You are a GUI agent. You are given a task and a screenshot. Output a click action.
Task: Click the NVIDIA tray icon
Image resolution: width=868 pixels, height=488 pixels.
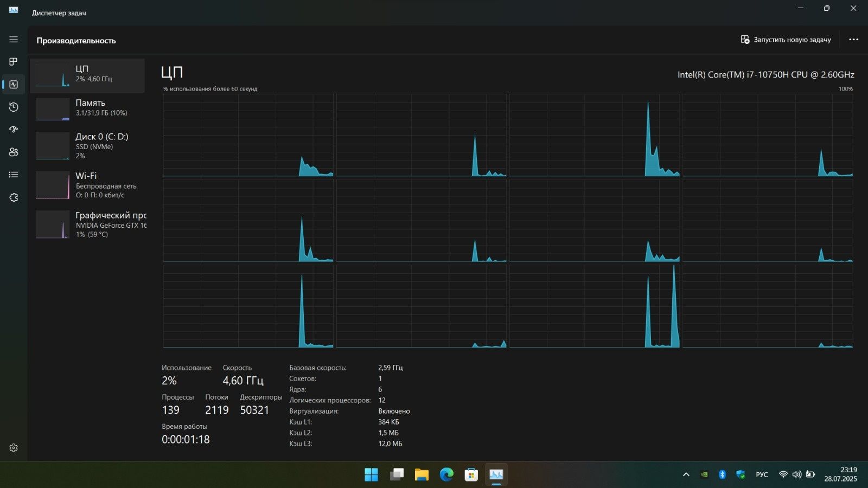coord(704,474)
